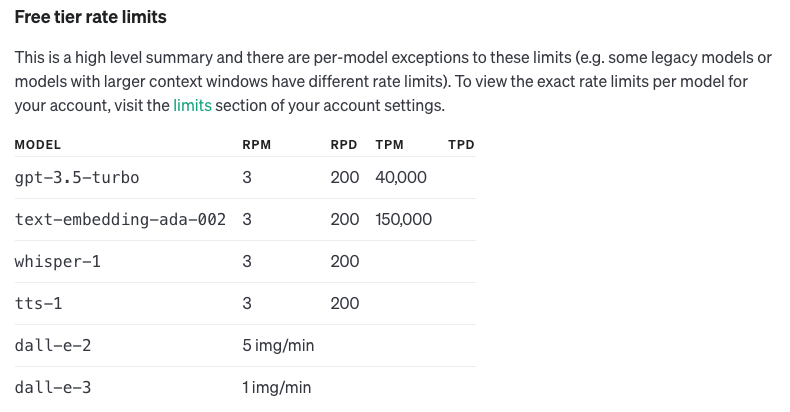This screenshot has height=412, width=790.
Task: Click the RPD value 200 for gpt-3.5-turbo
Action: tap(344, 178)
